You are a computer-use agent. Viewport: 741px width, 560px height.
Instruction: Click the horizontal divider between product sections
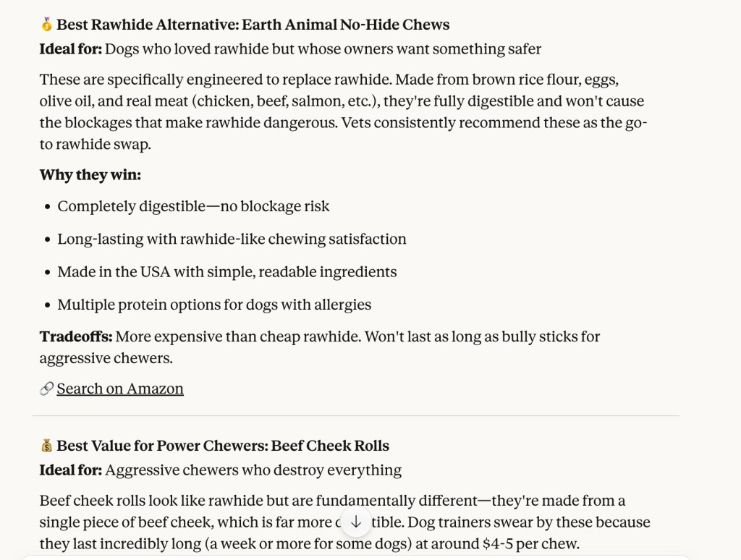point(355,416)
